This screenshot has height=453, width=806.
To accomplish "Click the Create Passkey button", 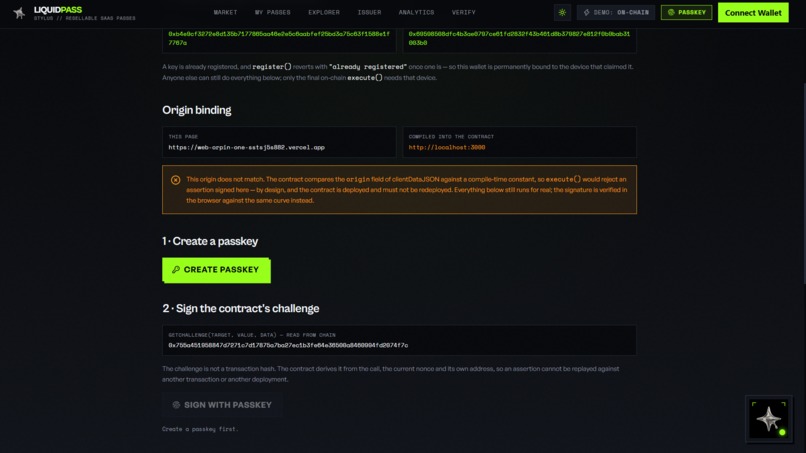I will pos(216,270).
